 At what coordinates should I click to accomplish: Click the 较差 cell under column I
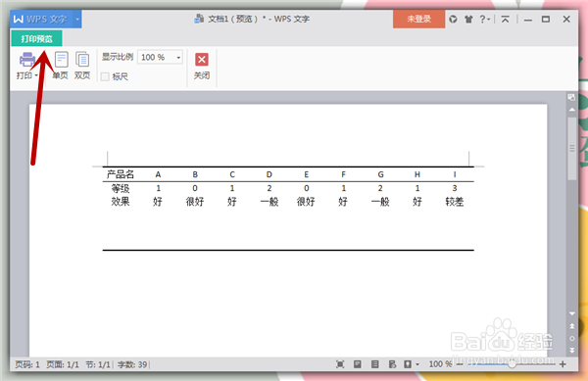pos(455,202)
